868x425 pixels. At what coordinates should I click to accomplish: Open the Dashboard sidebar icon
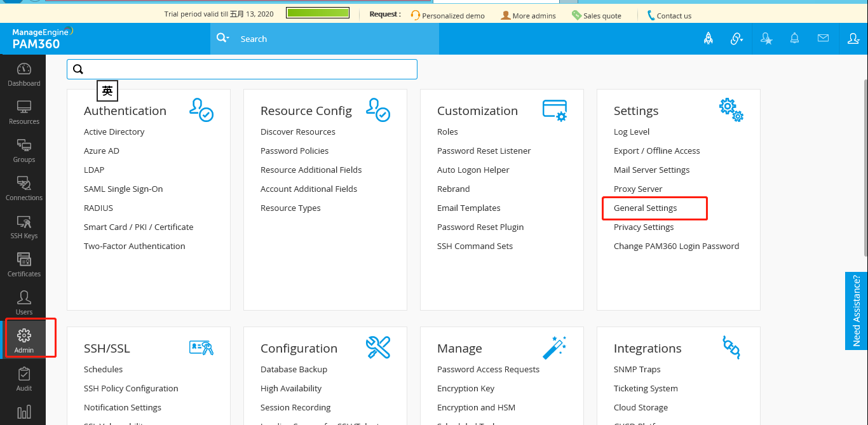click(24, 69)
